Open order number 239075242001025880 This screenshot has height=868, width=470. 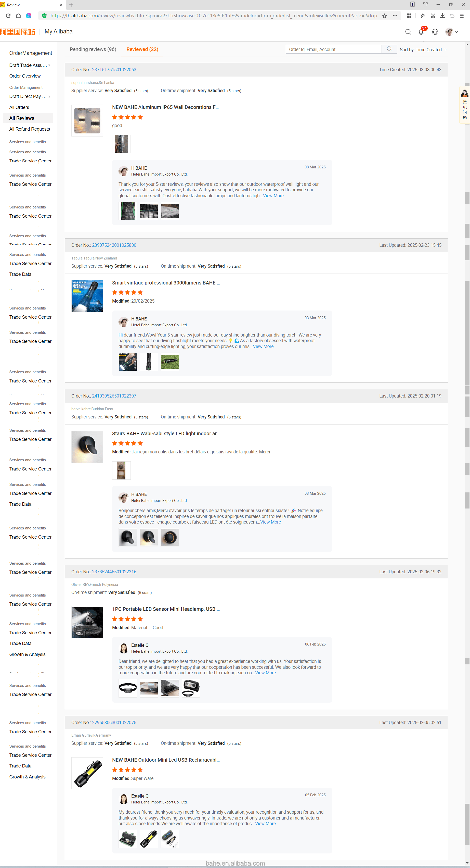(114, 245)
